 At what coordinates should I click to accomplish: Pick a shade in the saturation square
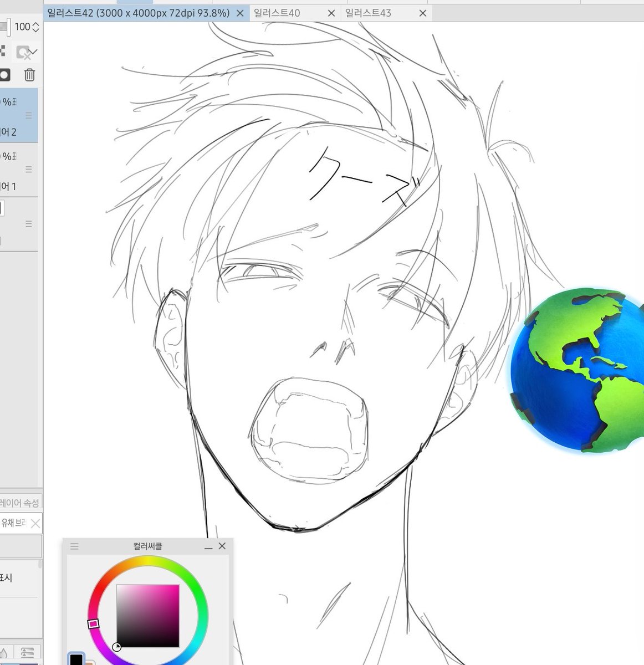(148, 616)
